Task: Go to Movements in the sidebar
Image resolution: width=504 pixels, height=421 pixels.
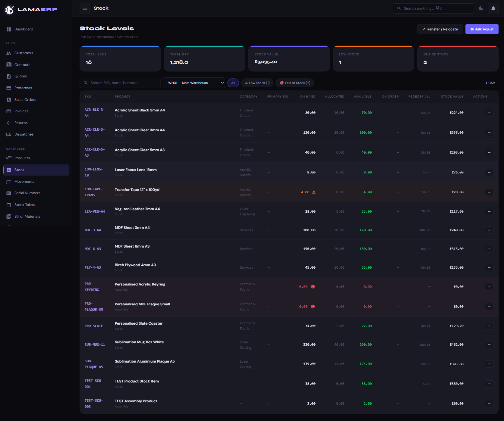Action: (24, 182)
